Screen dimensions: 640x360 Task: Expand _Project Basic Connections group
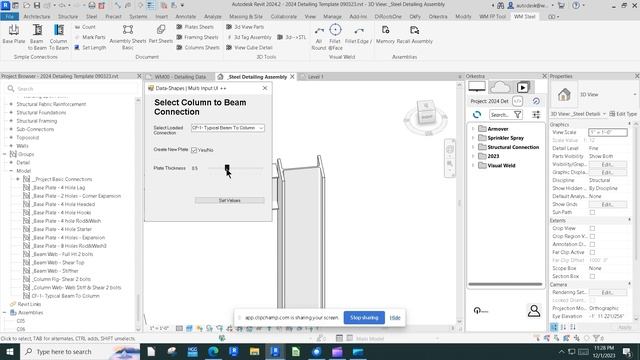tap(18, 179)
